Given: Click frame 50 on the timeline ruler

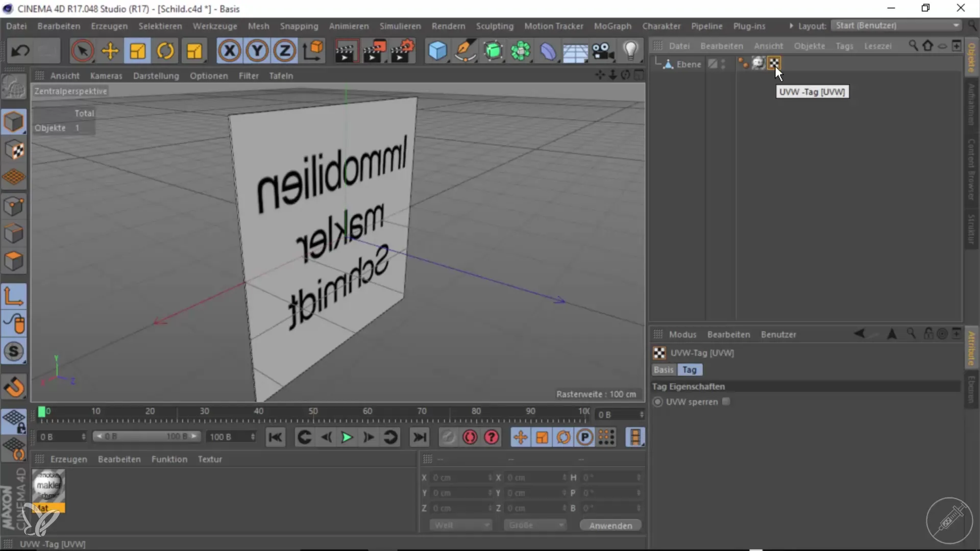Looking at the screenshot, I should [x=313, y=411].
